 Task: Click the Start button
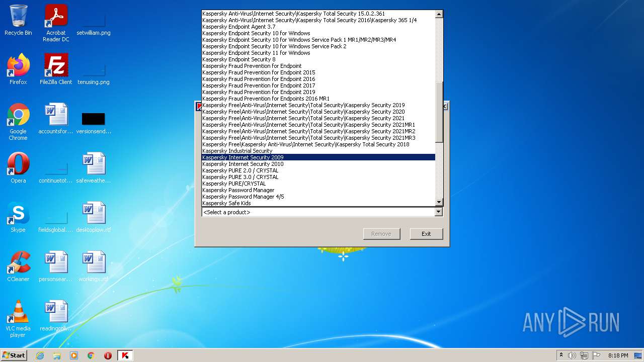point(14,355)
